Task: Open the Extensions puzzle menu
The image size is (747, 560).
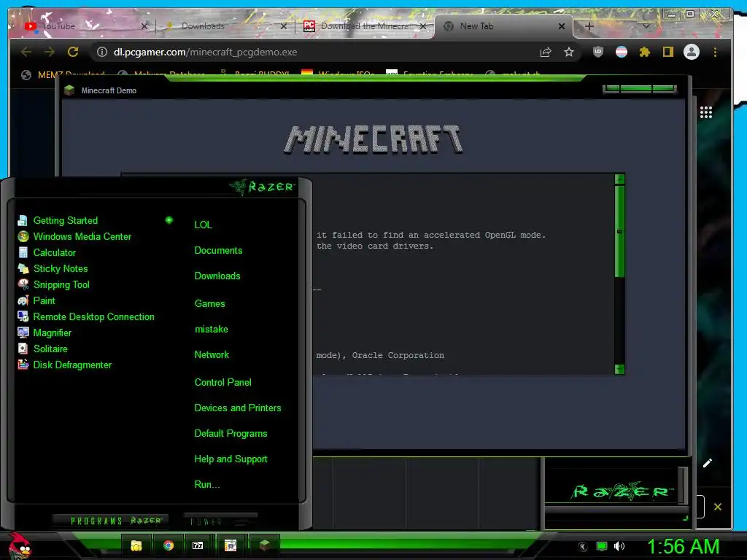Action: 645,52
